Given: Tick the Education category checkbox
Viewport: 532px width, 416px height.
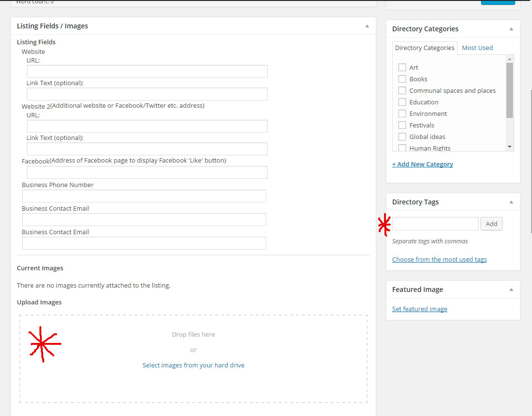Looking at the screenshot, I should (x=402, y=102).
